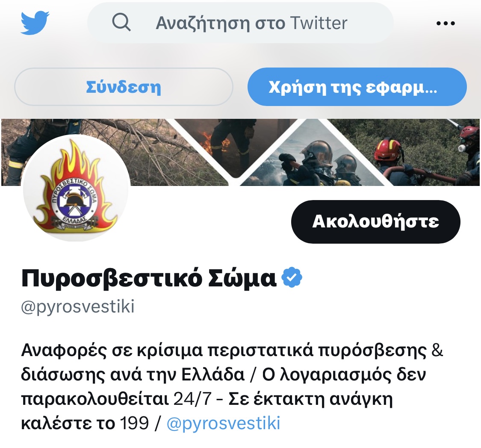Viewport: 481px width, 448px height.
Task: Focus the Αναζήτηση στο Twitter field
Action: tap(240, 23)
